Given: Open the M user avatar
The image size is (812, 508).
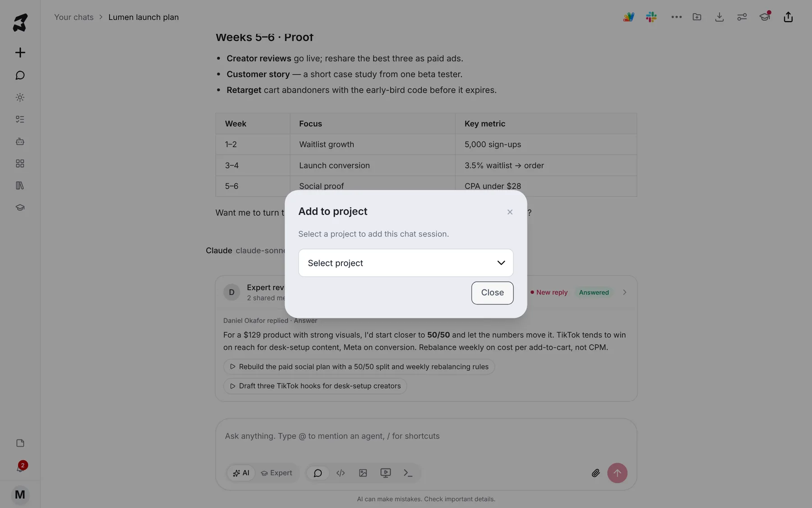Looking at the screenshot, I should click(20, 495).
